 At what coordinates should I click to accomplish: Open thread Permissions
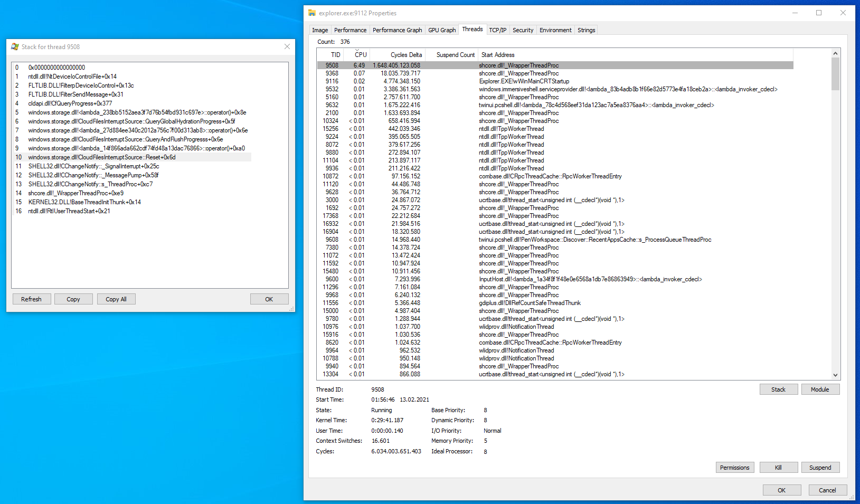click(x=735, y=468)
